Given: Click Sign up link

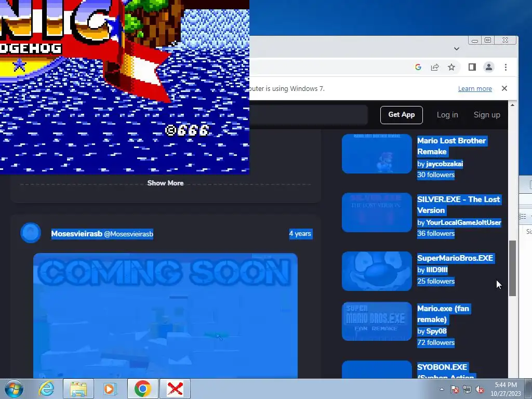Looking at the screenshot, I should [x=487, y=115].
